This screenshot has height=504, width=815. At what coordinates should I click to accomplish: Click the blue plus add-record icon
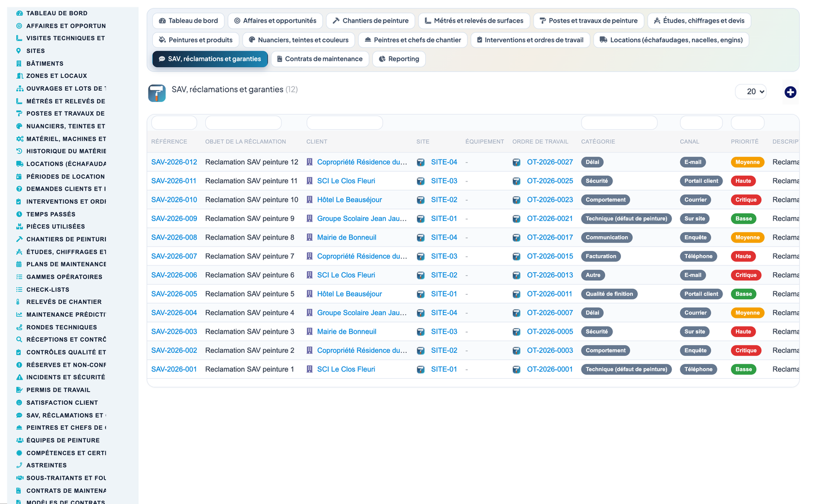pyautogui.click(x=790, y=92)
